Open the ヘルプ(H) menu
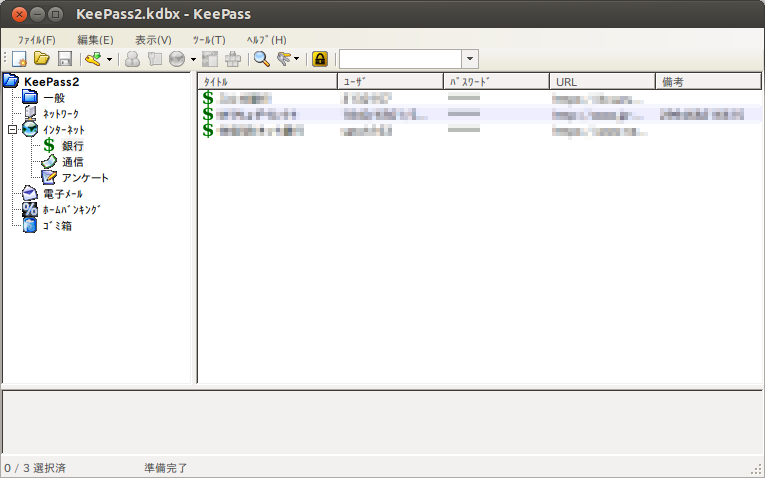Screen dimensions: 765x478 pyautogui.click(x=266, y=40)
